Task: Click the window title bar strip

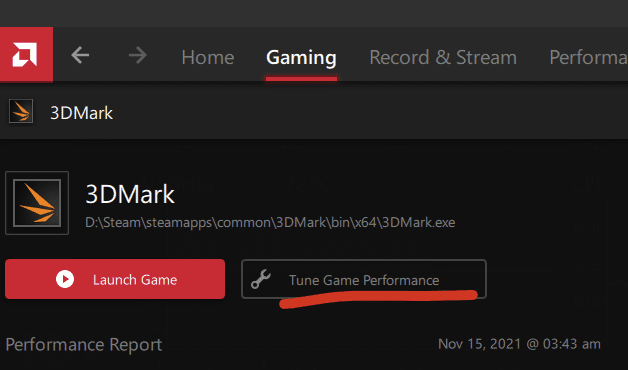Action: pos(314,13)
